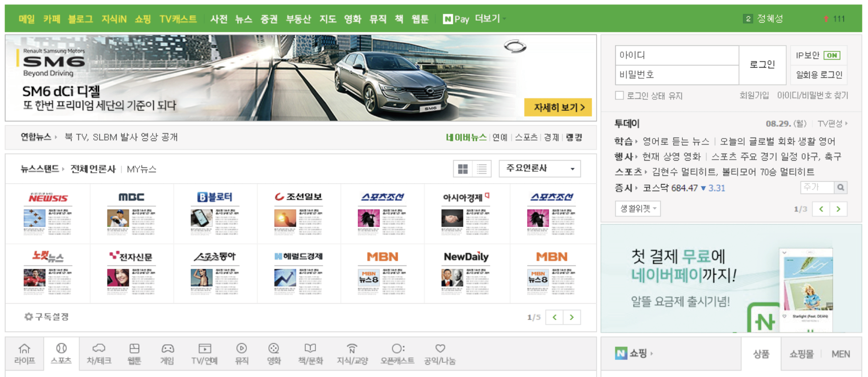Open the 뮤직 play icon tab
Image resolution: width=868 pixels, height=377 pixels.
241,354
